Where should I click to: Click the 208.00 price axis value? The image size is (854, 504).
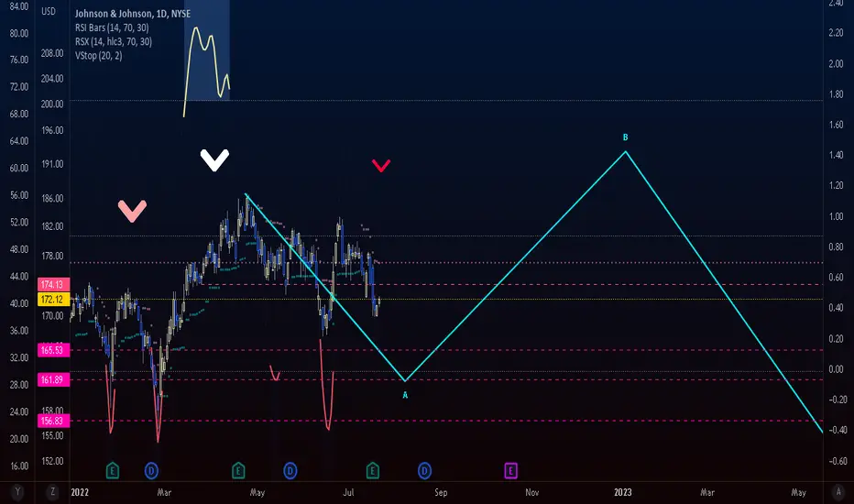click(52, 53)
